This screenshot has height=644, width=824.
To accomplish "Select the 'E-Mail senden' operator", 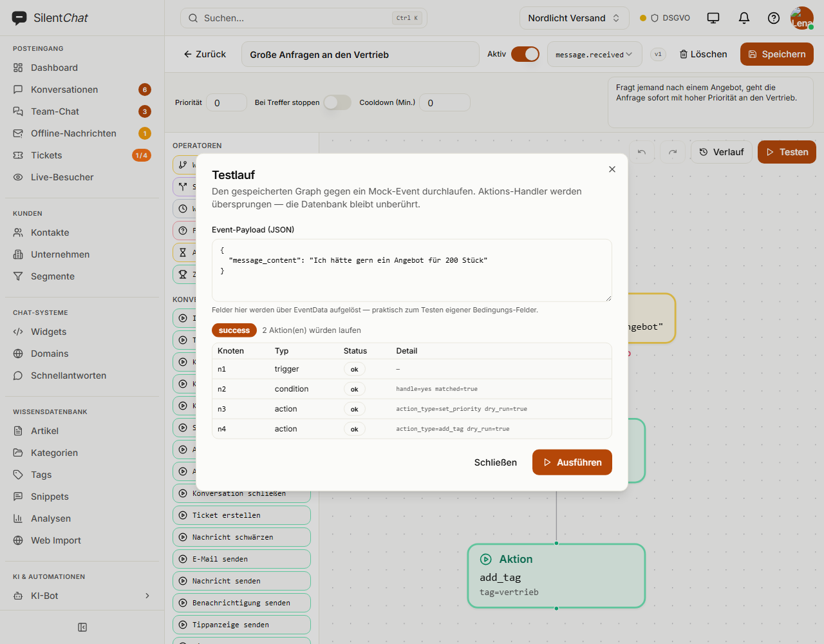I will tap(241, 559).
